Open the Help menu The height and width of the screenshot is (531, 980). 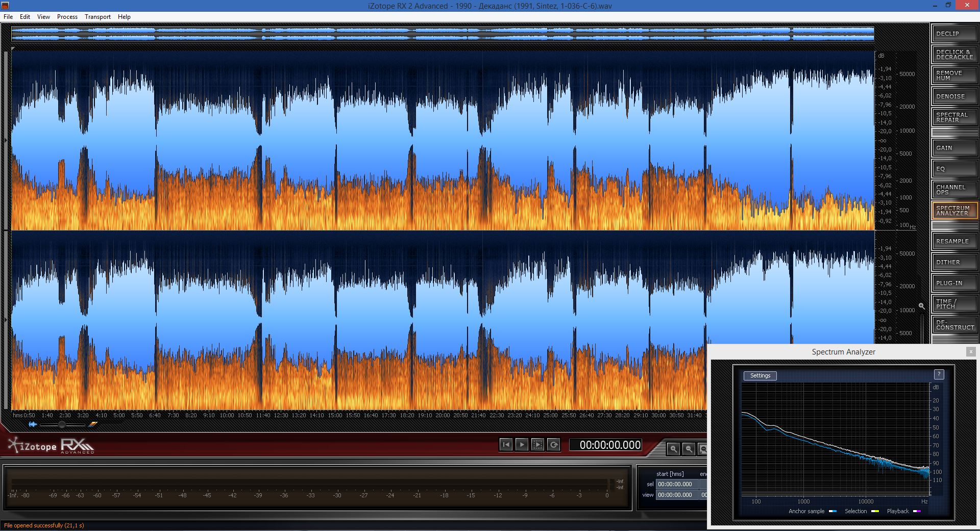click(124, 17)
